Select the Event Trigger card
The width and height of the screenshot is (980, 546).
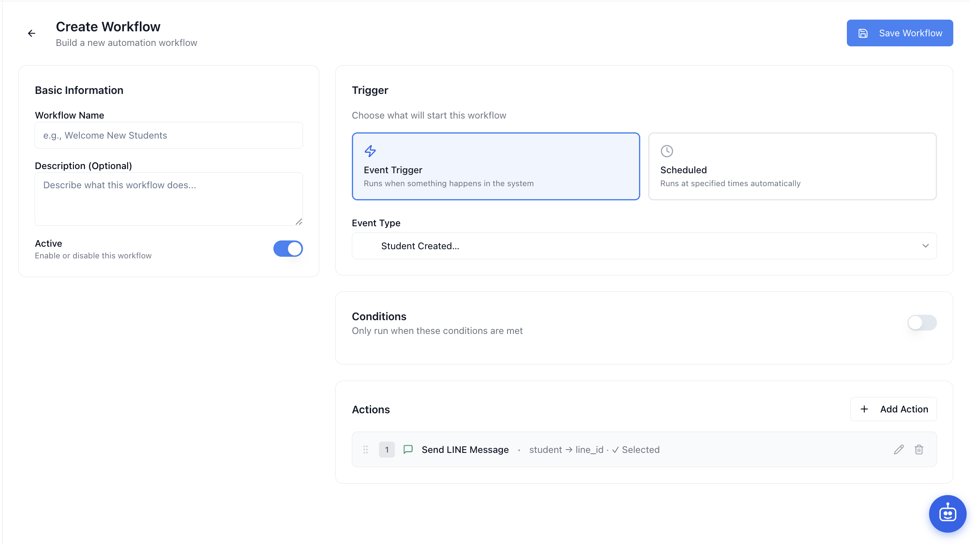coord(496,166)
